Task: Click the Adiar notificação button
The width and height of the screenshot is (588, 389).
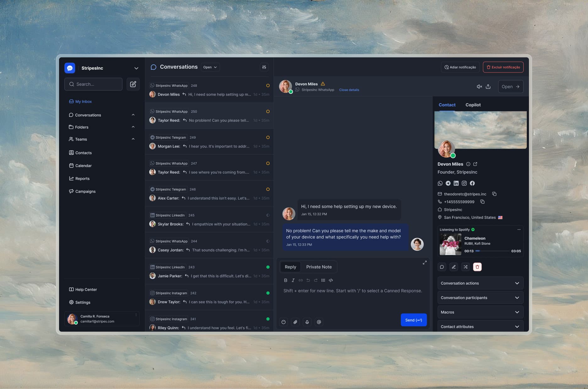Action: 460,67
